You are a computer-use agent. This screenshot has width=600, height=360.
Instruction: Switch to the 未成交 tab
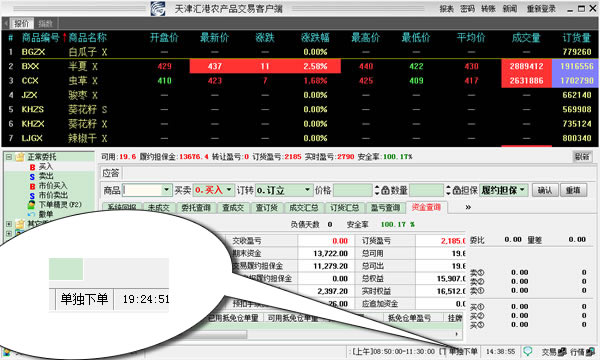click(x=159, y=207)
